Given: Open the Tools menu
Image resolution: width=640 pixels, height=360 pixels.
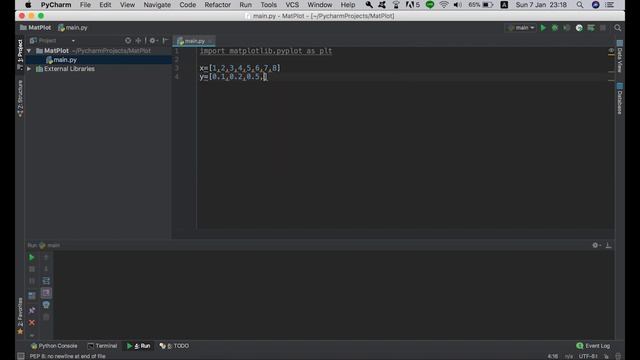Looking at the screenshot, I should click(x=268, y=5).
